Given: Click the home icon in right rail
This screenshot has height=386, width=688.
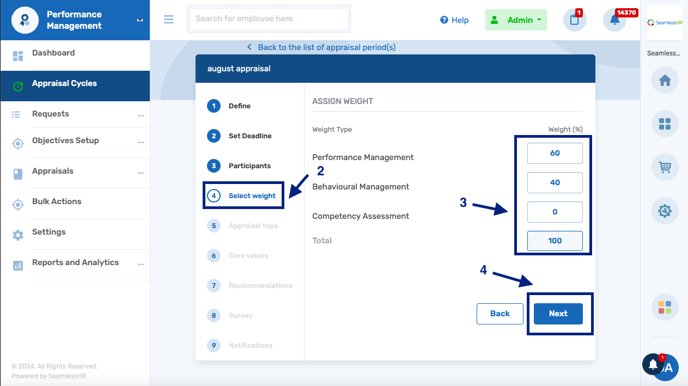Looking at the screenshot, I should click(665, 80).
